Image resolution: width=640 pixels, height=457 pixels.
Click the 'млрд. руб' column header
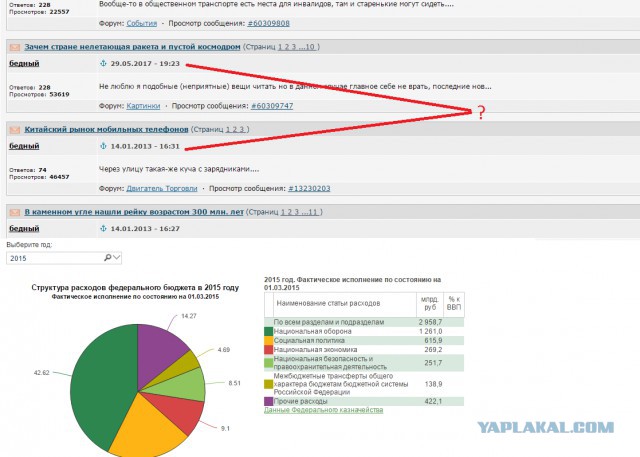click(430, 303)
